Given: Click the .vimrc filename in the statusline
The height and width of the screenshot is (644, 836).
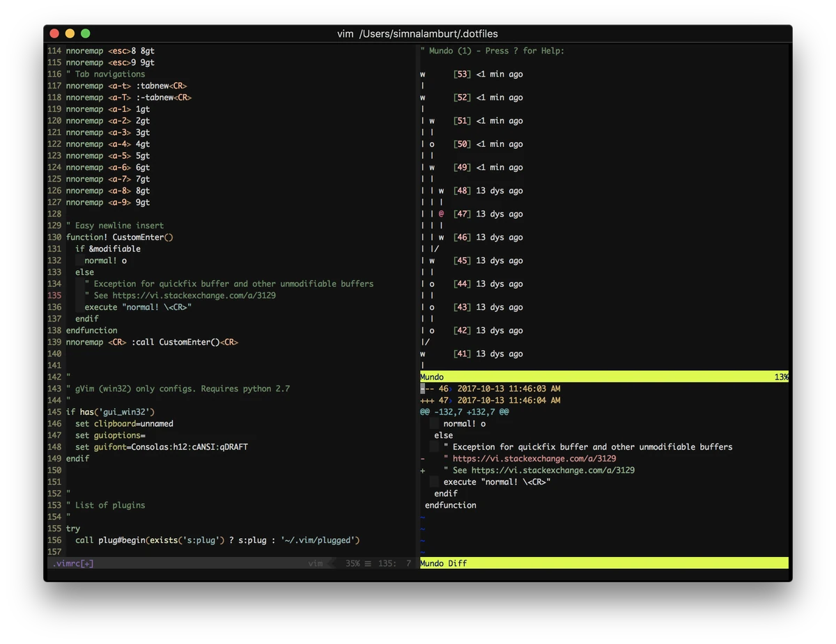Looking at the screenshot, I should pyautogui.click(x=68, y=563).
